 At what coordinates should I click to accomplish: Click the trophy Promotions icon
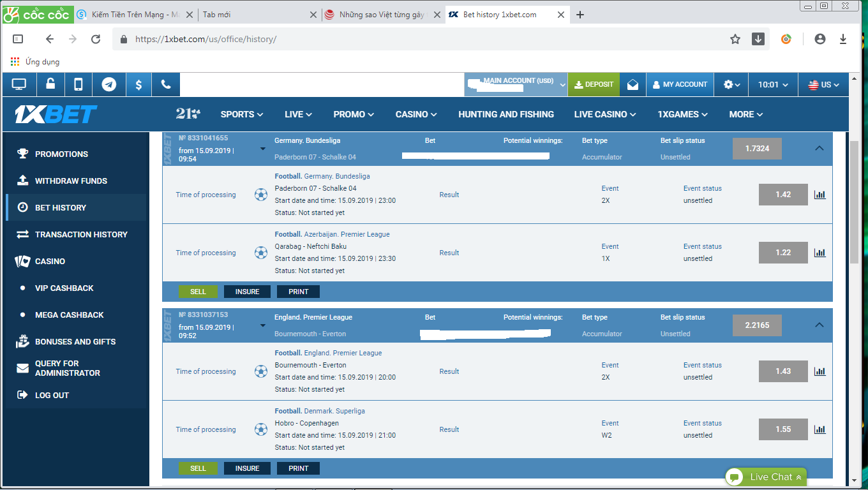pyautogui.click(x=23, y=154)
